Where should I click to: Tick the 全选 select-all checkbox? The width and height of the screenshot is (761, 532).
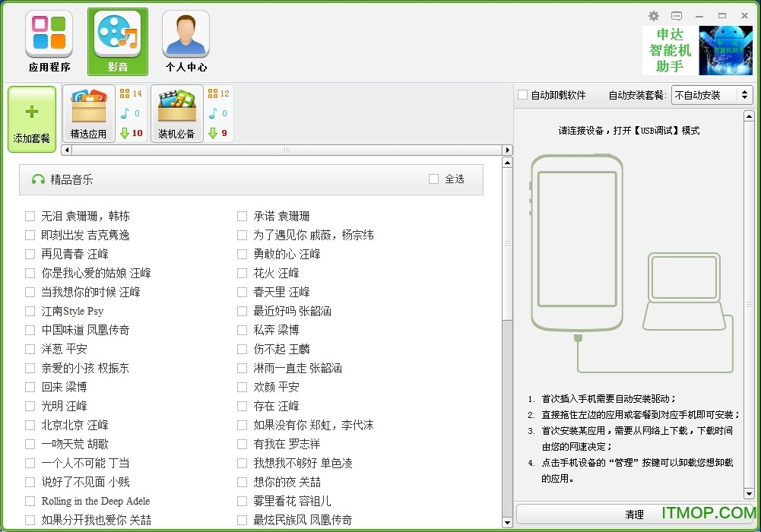433,179
